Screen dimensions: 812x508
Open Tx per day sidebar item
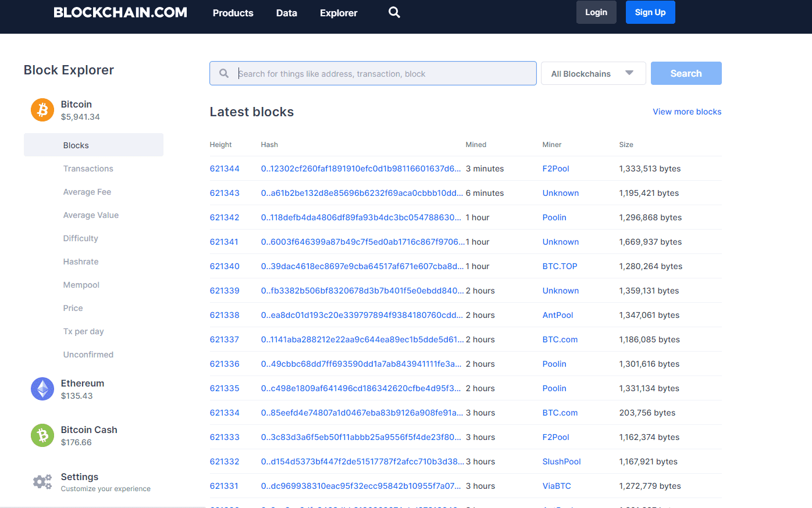coord(84,331)
